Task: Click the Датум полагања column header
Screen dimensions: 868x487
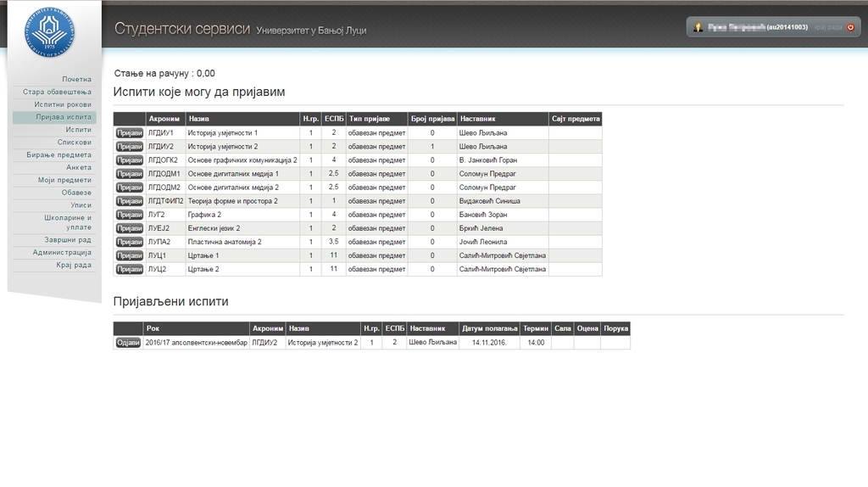Action: [489, 328]
